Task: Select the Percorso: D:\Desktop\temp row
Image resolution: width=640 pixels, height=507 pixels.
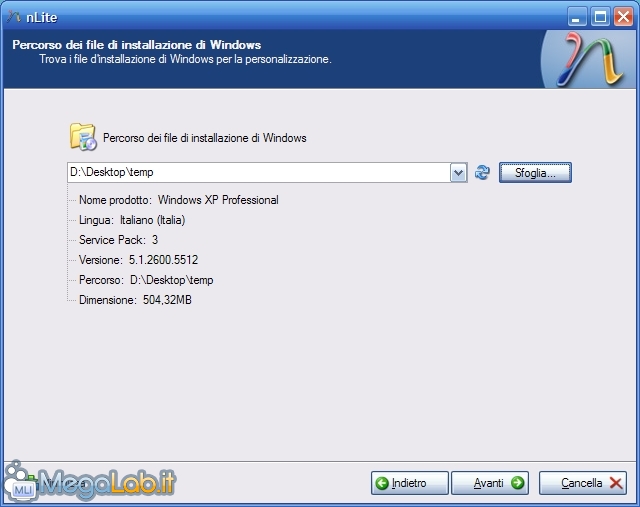Action: click(146, 280)
